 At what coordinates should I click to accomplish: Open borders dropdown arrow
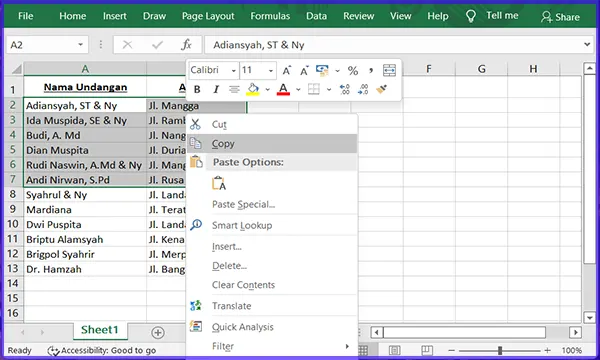coord(329,90)
